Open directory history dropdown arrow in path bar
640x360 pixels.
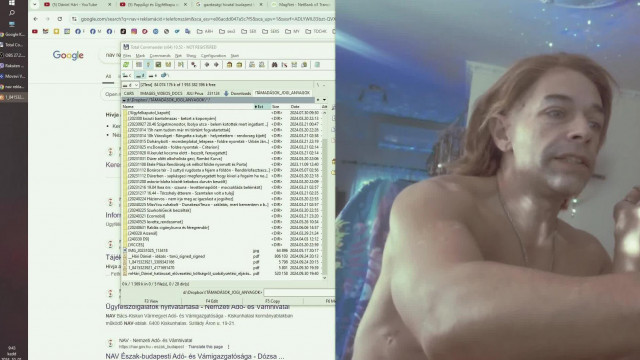tap(324, 100)
